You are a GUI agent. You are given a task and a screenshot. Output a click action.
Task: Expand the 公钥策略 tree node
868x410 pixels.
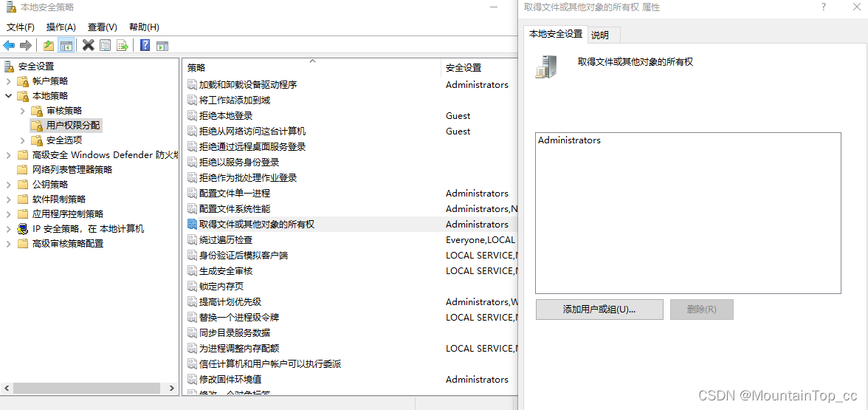pyautogui.click(x=8, y=185)
